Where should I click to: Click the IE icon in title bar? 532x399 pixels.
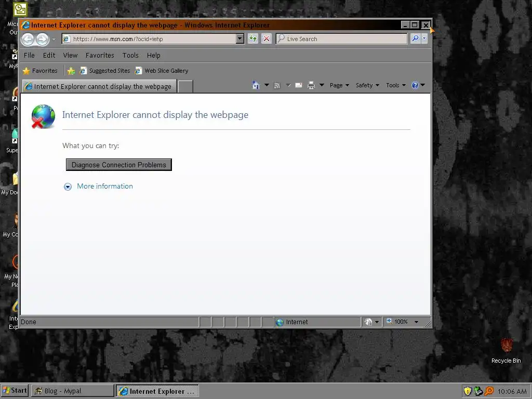click(x=26, y=25)
